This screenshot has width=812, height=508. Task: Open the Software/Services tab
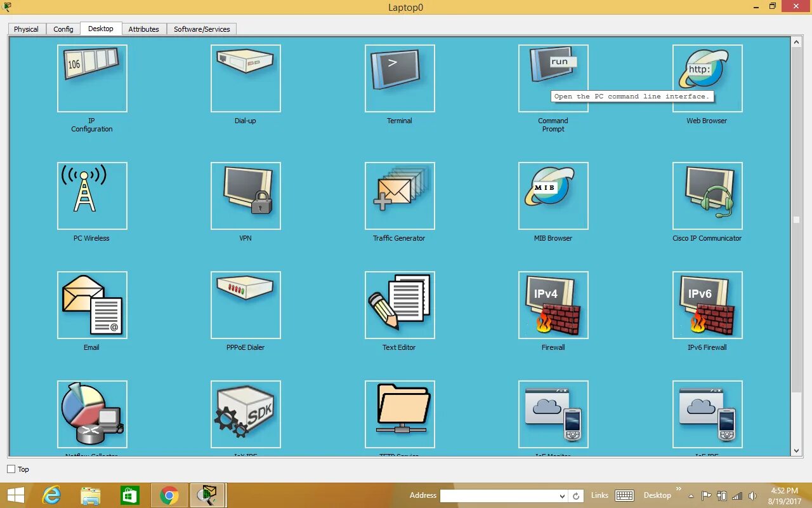click(202, 29)
